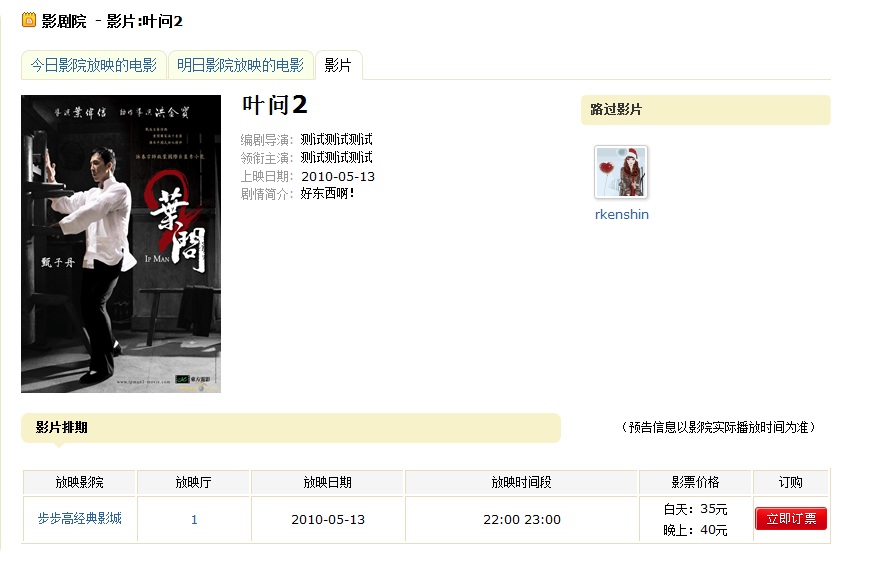The width and height of the screenshot is (879, 564).
Task: Click hall number 1 link
Action: [194, 520]
